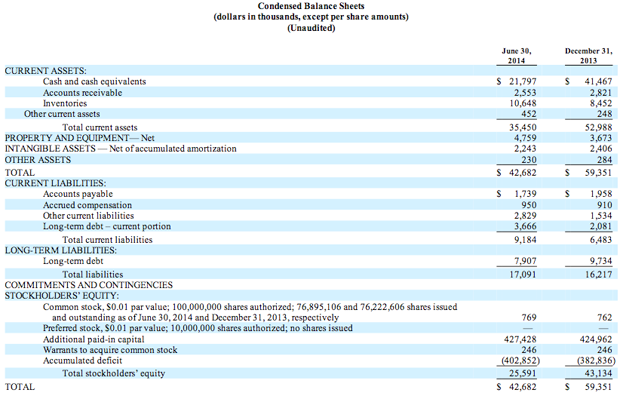This screenshot has width=620, height=402.
Task: Click the common stock value 769
Action: coord(529,318)
